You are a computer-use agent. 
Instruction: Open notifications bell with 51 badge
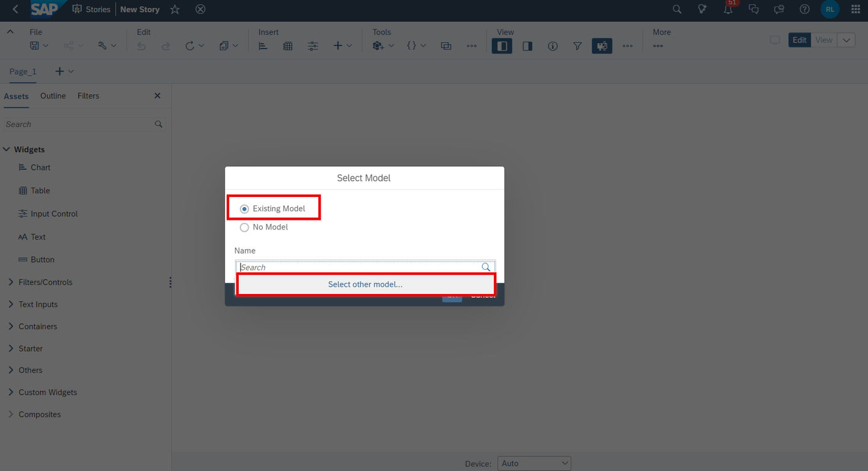[x=728, y=8]
